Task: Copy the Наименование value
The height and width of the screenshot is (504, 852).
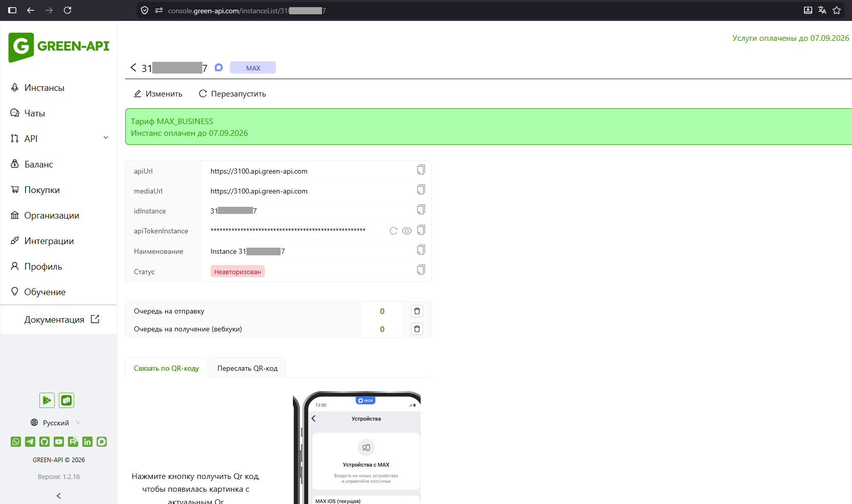Action: pos(421,250)
